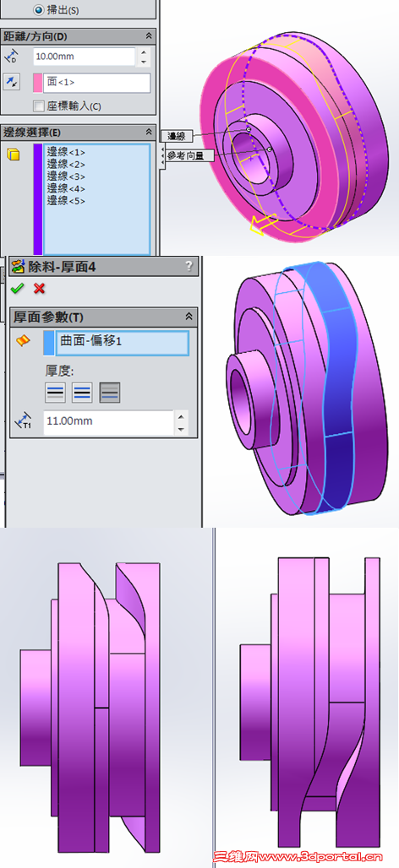
Task: Click the reverse direction arrows button
Action: 11,82
